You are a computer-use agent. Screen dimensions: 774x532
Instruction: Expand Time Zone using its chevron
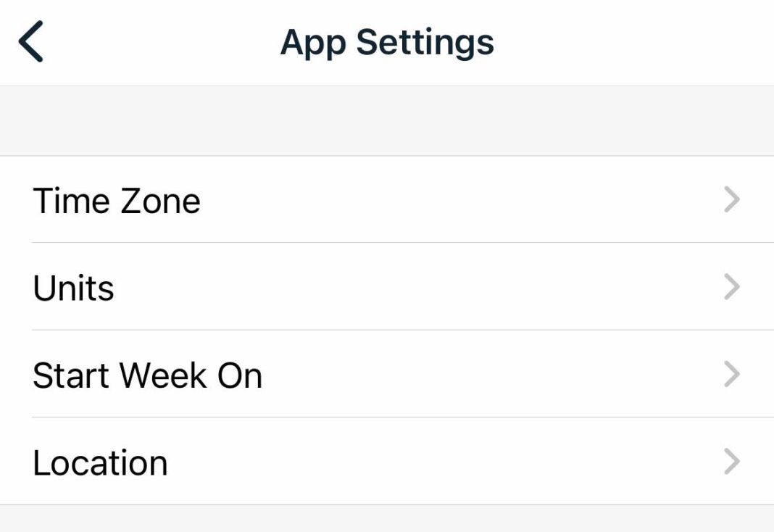(732, 199)
